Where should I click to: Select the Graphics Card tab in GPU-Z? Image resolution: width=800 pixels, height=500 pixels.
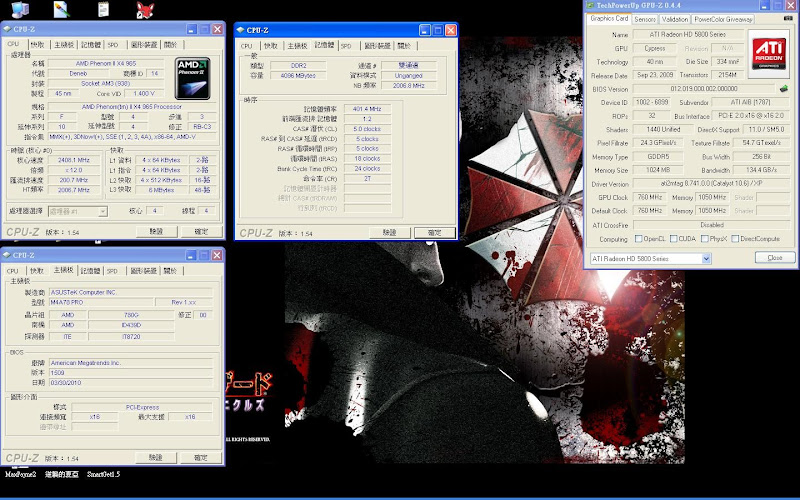tap(609, 18)
